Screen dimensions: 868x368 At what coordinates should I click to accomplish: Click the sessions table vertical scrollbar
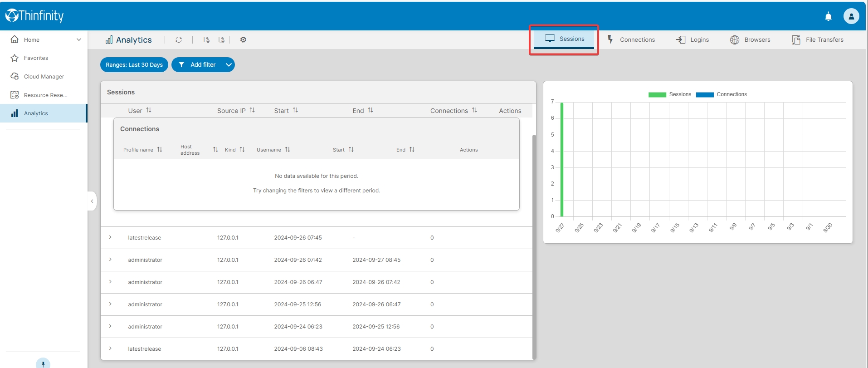pyautogui.click(x=534, y=245)
